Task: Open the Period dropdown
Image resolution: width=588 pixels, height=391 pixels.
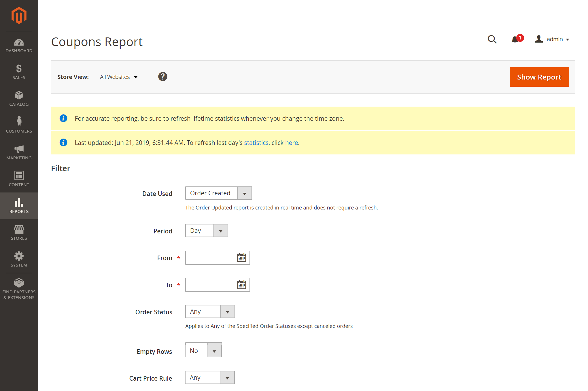Action: [207, 231]
